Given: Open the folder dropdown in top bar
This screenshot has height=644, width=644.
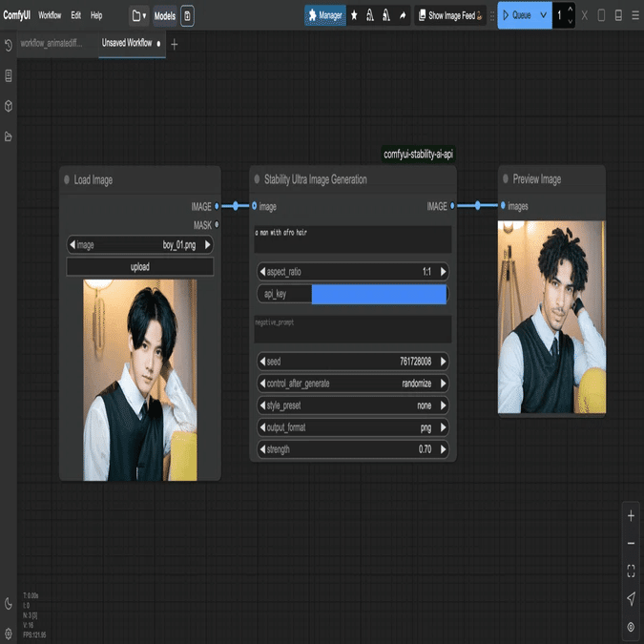Looking at the screenshot, I should click(139, 15).
